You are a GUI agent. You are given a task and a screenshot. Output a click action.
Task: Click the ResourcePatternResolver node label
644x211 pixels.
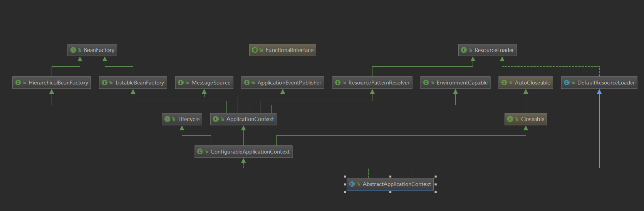pos(379,83)
